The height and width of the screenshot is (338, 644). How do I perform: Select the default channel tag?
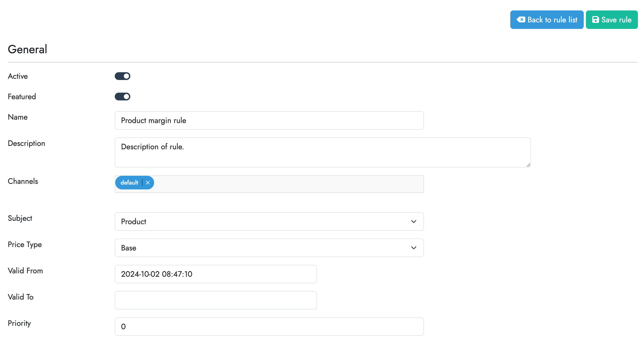click(x=130, y=183)
